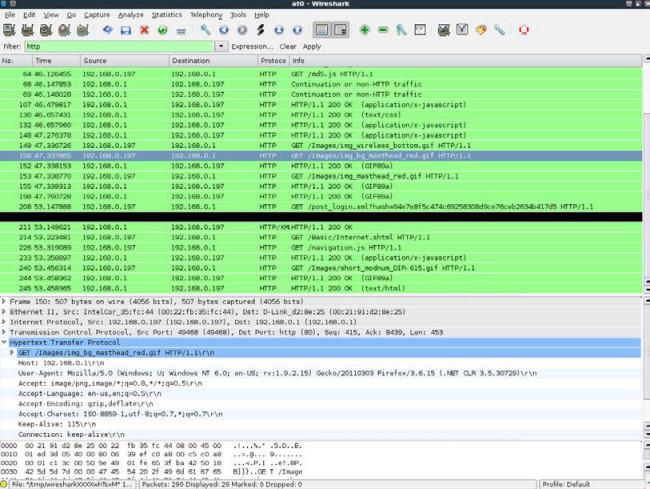
Task: Edit display filters from the toolbar
Action: [462, 30]
